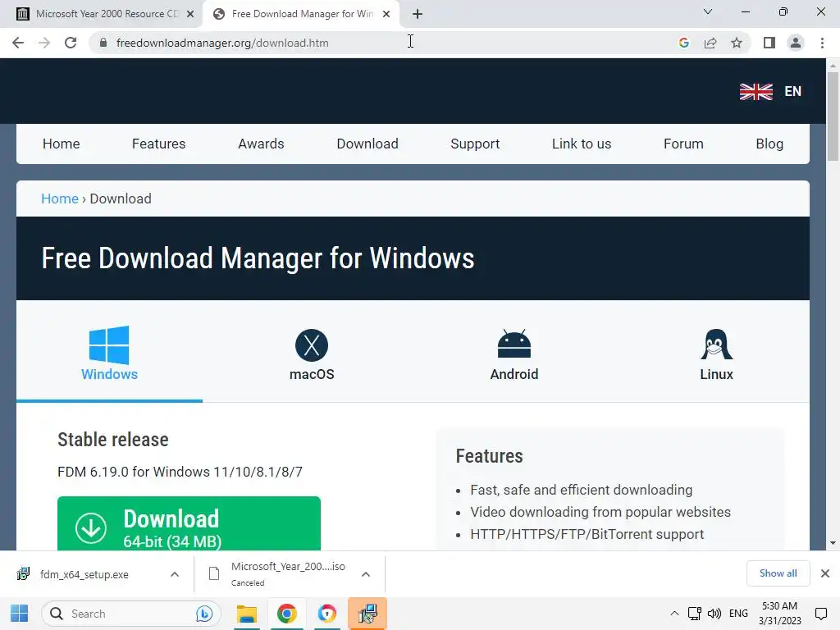The height and width of the screenshot is (630, 840).
Task: Click the scrollbar up arrow
Action: point(833,66)
